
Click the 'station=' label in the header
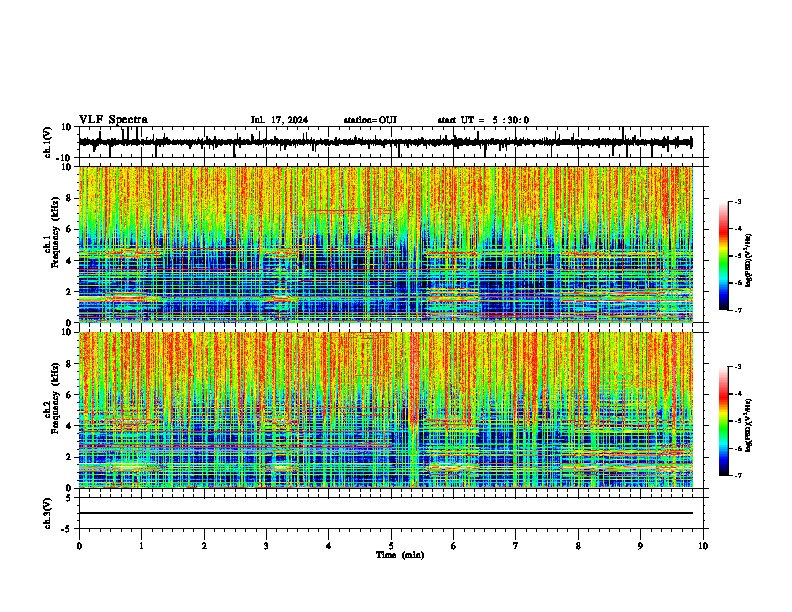[361, 120]
